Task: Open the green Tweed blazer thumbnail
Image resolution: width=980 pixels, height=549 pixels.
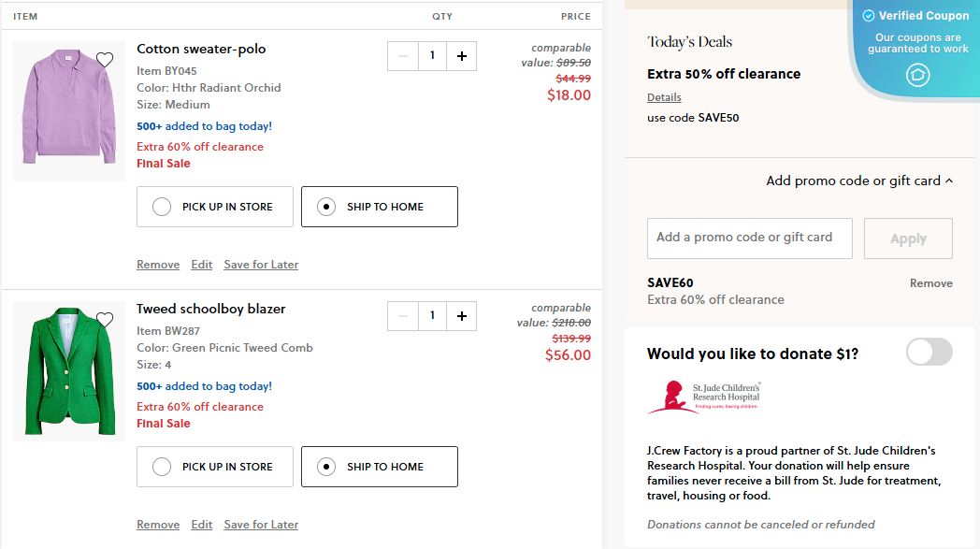Action: 68,370
